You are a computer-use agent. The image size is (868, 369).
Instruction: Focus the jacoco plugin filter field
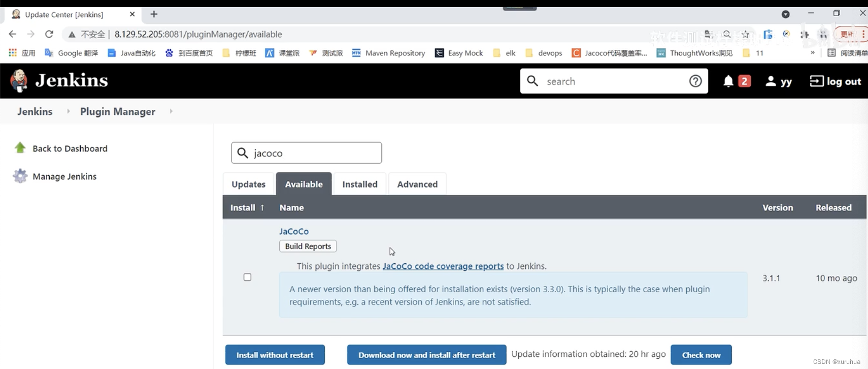tap(307, 152)
